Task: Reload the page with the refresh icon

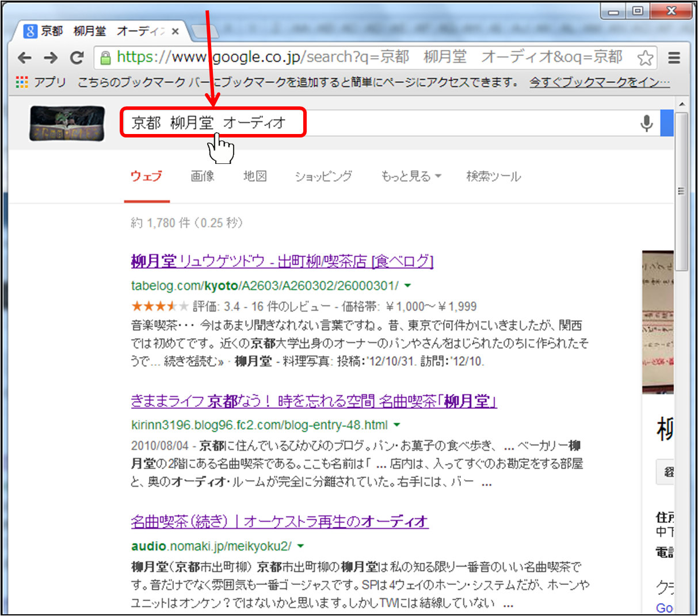Action: tap(77, 58)
